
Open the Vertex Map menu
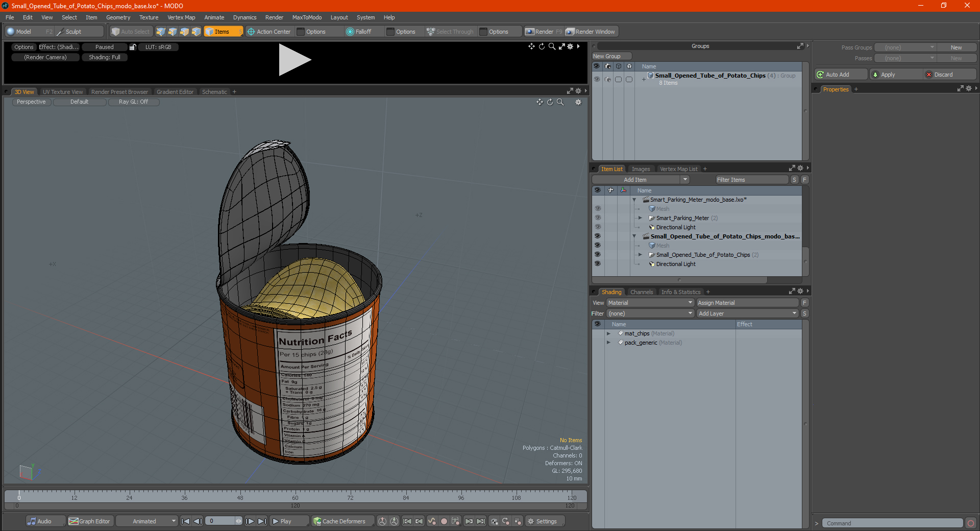coord(181,17)
